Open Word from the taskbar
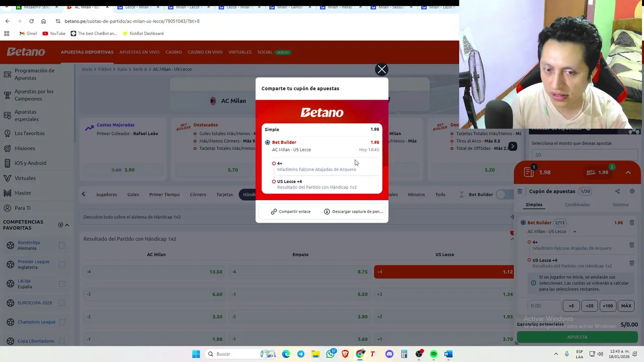This screenshot has height=362, width=644. [x=448, y=354]
